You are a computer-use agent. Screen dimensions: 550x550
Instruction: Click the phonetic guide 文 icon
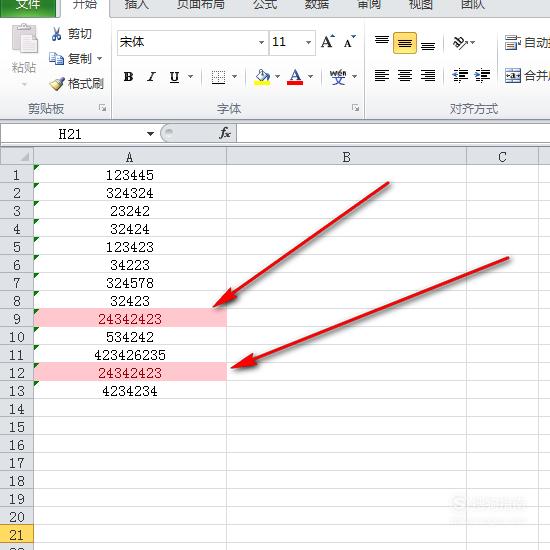[338, 76]
